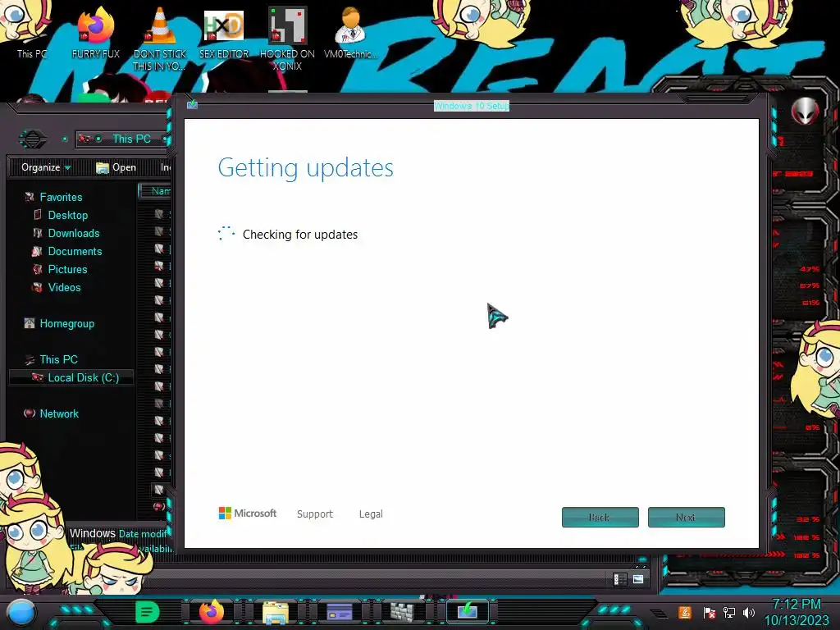Click the Start orb on taskbar
Image resolution: width=840 pixels, height=630 pixels.
point(21,612)
